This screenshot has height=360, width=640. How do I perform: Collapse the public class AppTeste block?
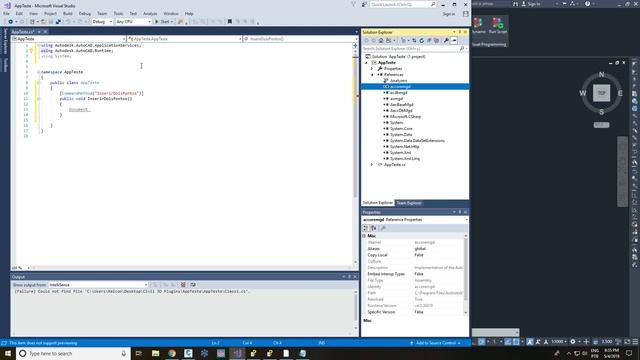[39, 83]
